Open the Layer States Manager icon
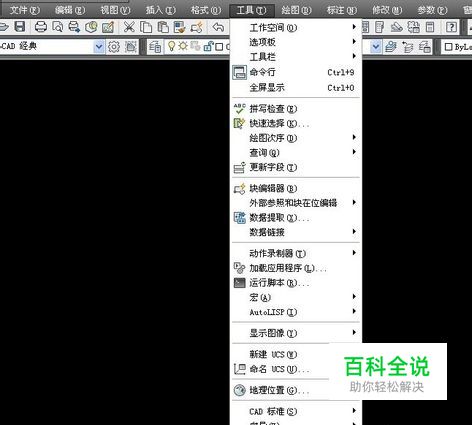This screenshot has width=472, height=425. point(425,47)
